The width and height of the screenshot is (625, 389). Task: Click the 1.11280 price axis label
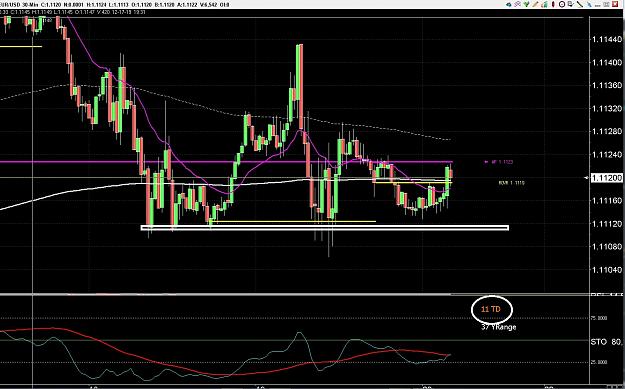[x=607, y=132]
